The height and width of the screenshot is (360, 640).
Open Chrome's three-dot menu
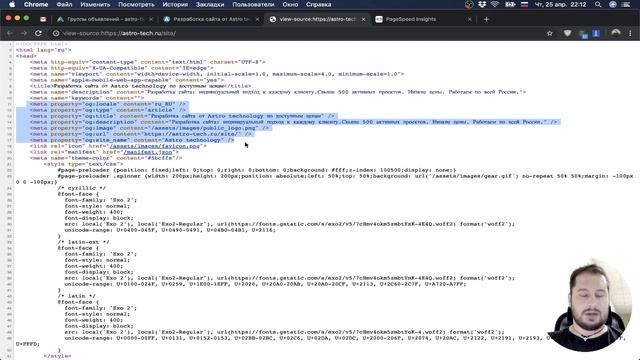pyautogui.click(x=630, y=33)
